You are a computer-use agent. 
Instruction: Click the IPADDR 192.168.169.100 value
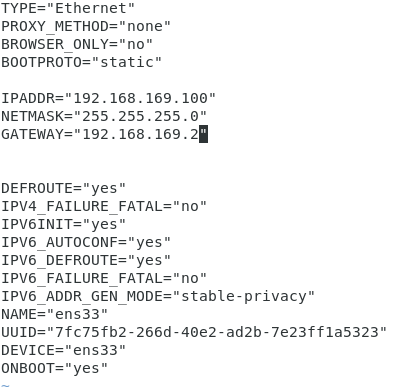(x=140, y=98)
